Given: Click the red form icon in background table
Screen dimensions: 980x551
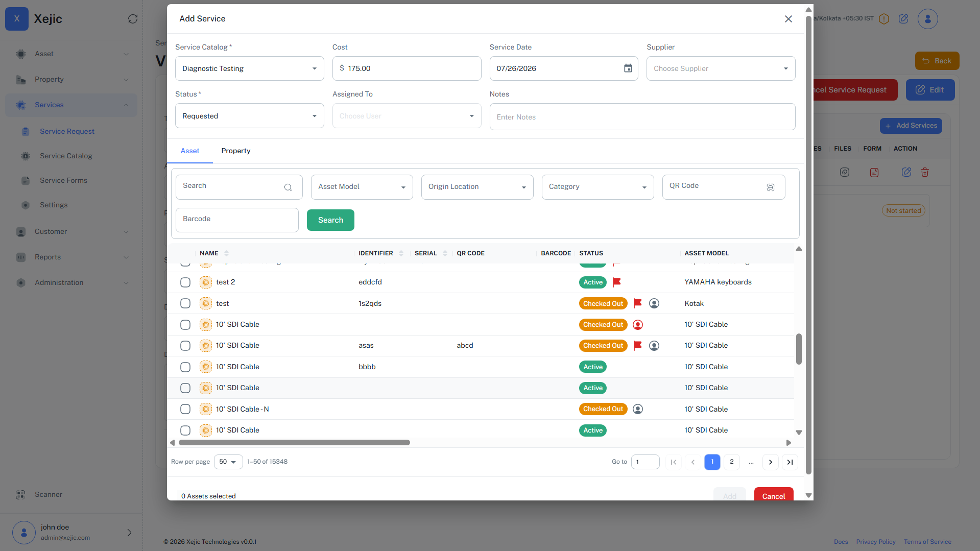Looking at the screenshot, I should tap(874, 173).
